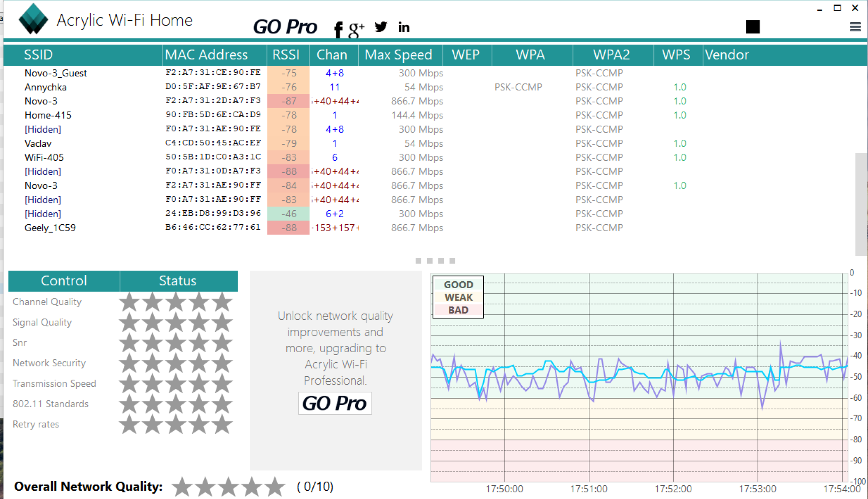Screen dimensions: 868x499
Task: Stop the scan with the black square button
Action: coord(753,27)
